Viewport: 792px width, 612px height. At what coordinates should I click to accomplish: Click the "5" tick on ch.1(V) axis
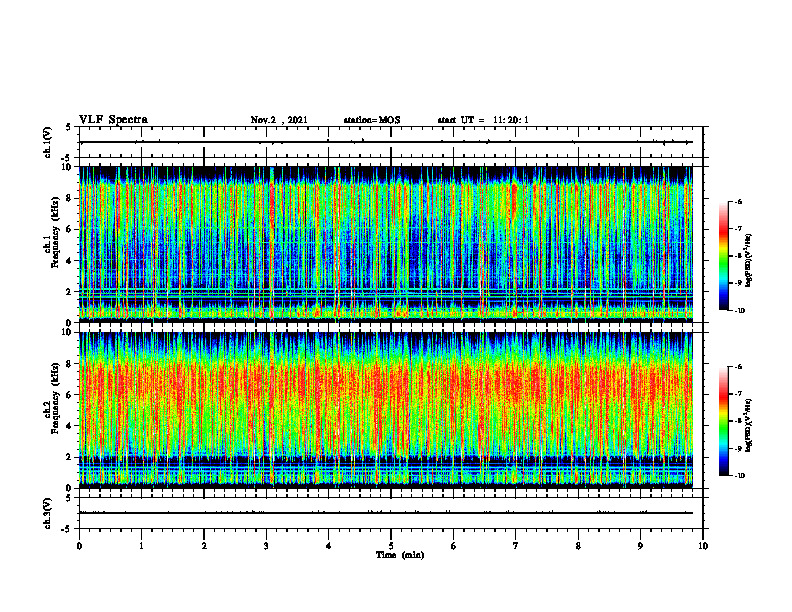(69, 127)
